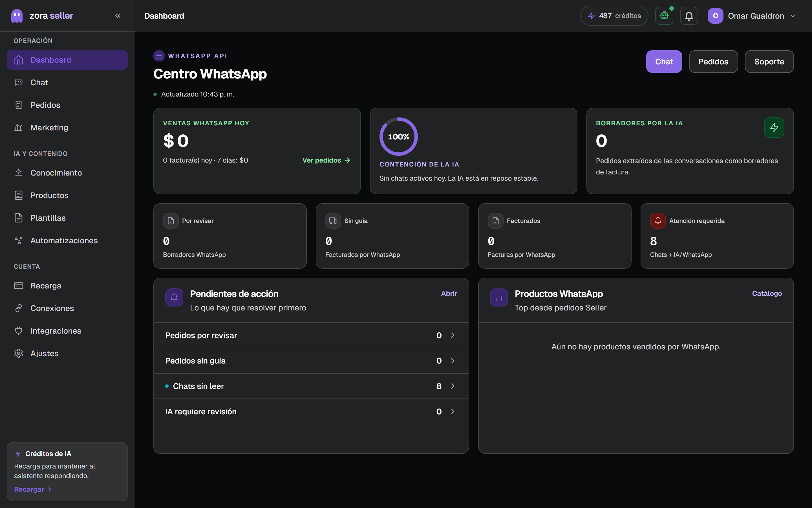Viewport: 812px width, 508px height.
Task: Click the red Atención requerida bell icon
Action: [658, 221]
